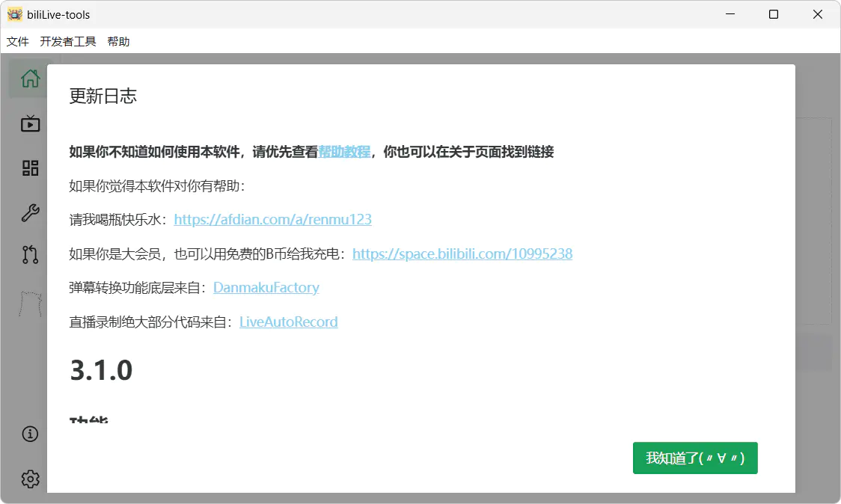The image size is (841, 504).
Task: Click the 更新日志 dialog title
Action: (101, 96)
